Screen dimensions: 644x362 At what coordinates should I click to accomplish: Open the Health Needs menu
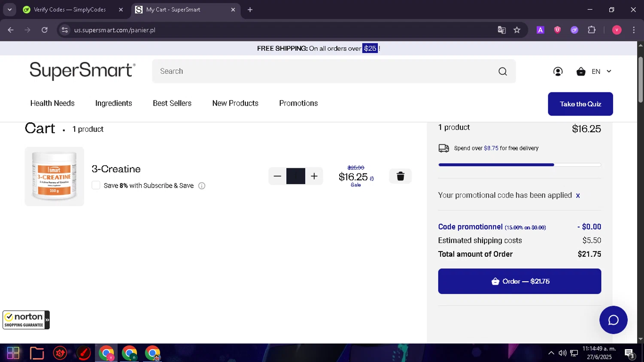click(52, 103)
